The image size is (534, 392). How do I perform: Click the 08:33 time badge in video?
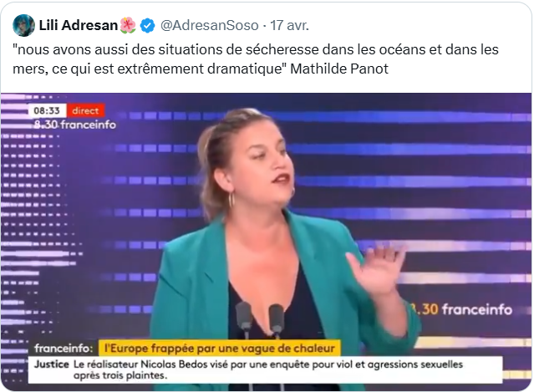pyautogui.click(x=47, y=110)
